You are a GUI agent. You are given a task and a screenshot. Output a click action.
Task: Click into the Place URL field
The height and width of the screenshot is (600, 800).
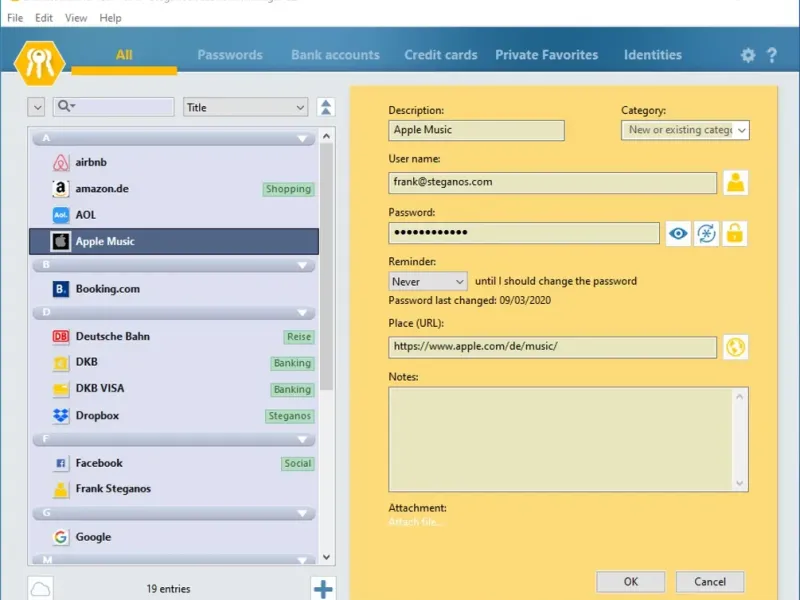(552, 347)
